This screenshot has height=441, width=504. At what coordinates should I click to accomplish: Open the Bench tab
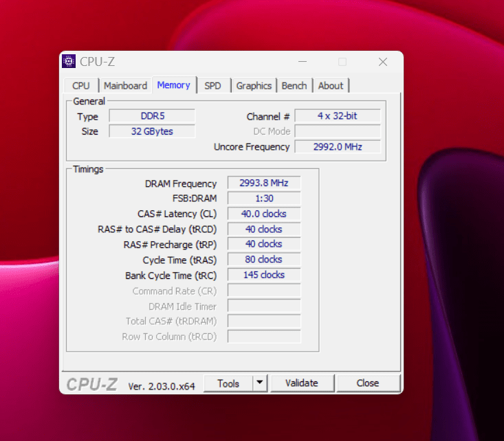click(x=294, y=86)
